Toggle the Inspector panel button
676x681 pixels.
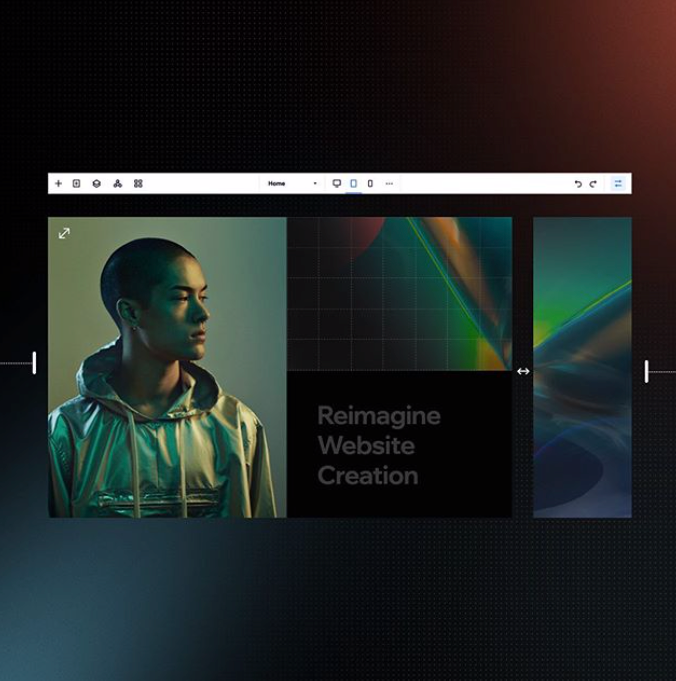click(618, 183)
